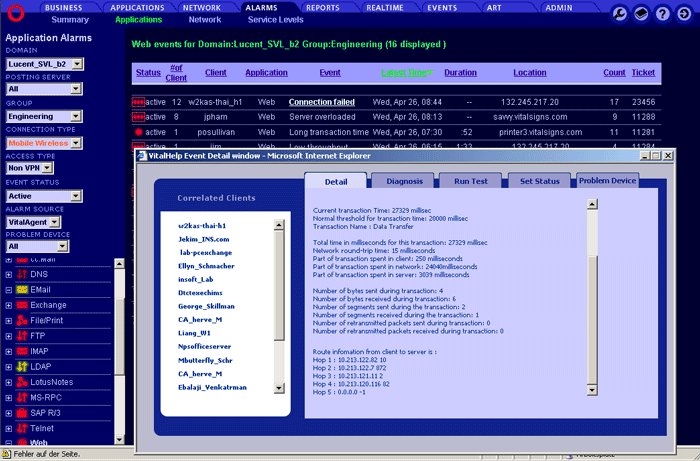700x461 pixels.
Task: Click the IMAP status icon
Action: tap(22, 351)
